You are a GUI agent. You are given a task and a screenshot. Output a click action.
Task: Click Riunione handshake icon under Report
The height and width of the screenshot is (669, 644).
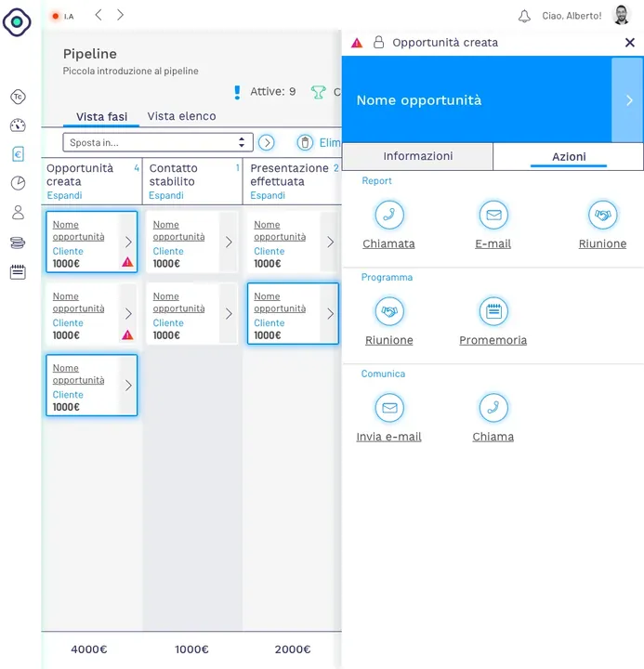point(602,215)
